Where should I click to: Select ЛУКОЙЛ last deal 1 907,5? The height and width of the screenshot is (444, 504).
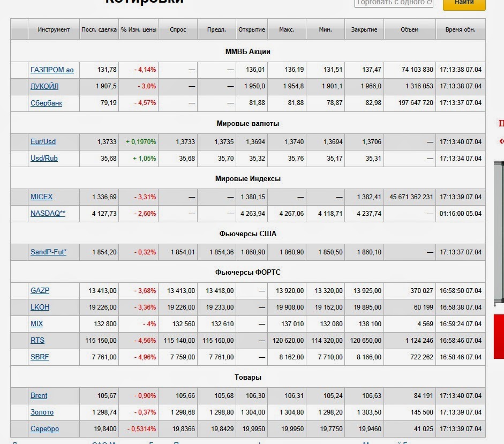point(106,86)
